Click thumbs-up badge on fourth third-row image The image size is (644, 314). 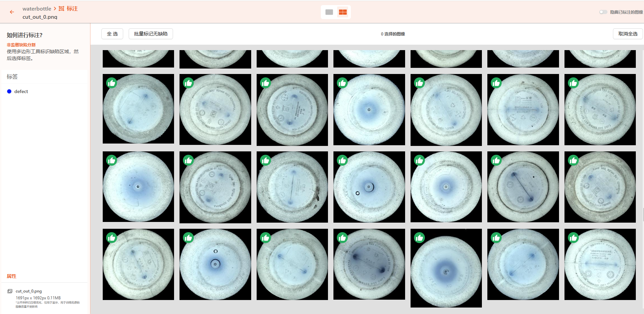tap(342, 160)
